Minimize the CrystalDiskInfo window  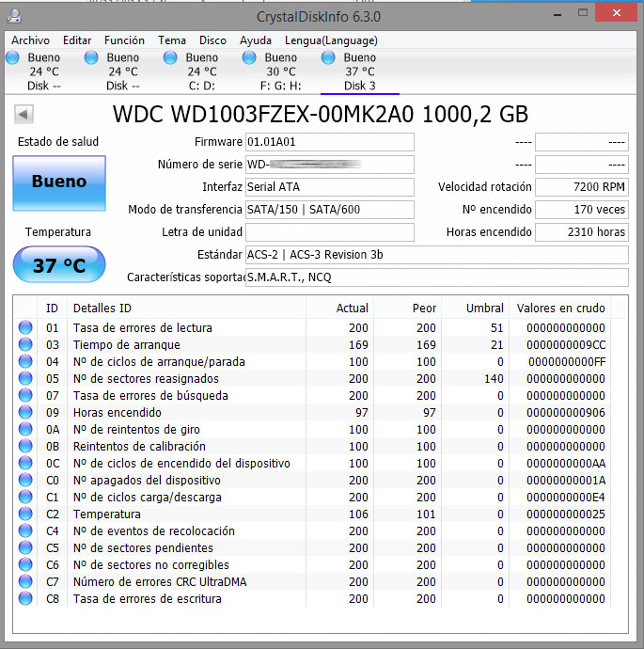click(x=558, y=15)
